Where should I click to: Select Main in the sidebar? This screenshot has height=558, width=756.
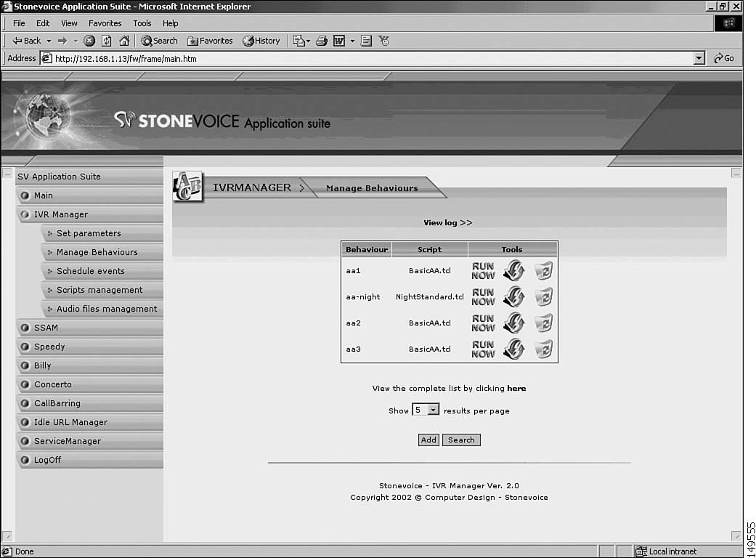point(89,195)
